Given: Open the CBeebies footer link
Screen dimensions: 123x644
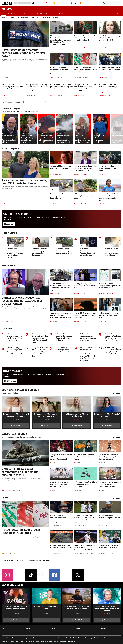Looking at the screenshot, I should [x=103, y=628].
